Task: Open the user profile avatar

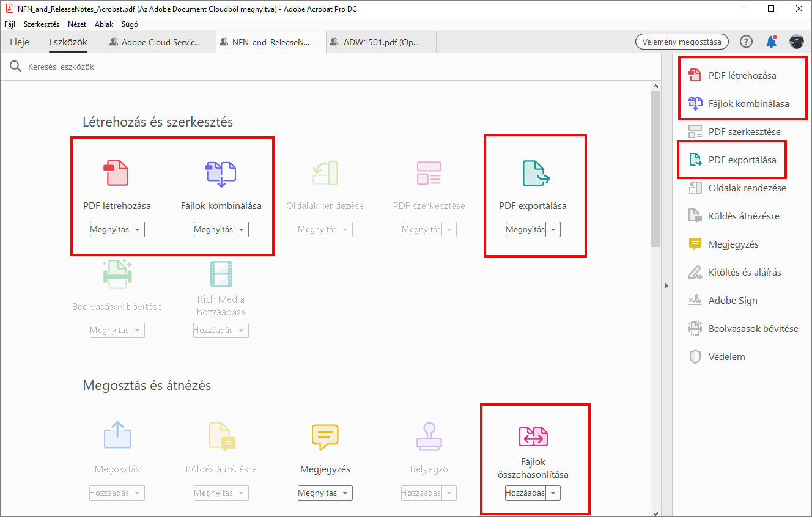Action: [x=797, y=42]
